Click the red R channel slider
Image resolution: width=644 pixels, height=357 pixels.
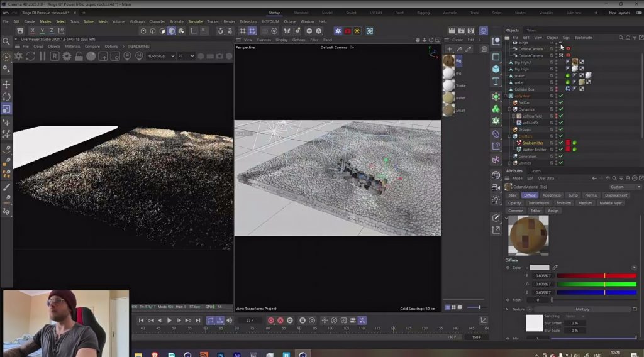click(596, 276)
